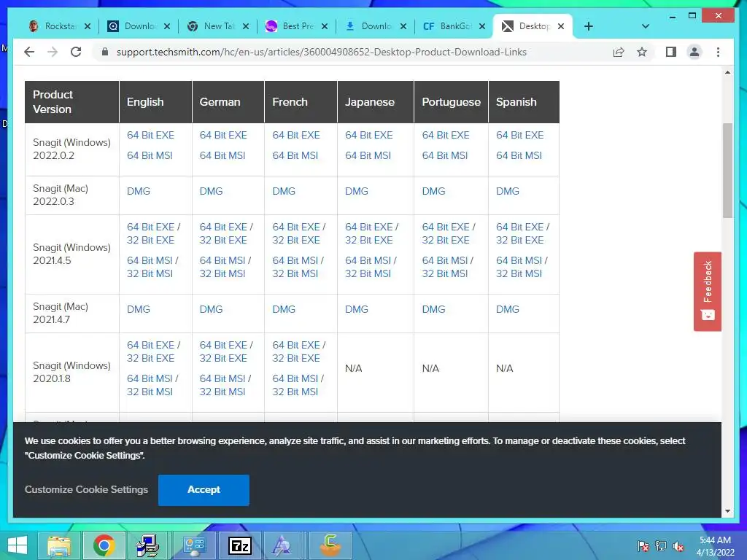Click the scrollbar up arrow
Screen dimensions: 747x560
(727, 72)
